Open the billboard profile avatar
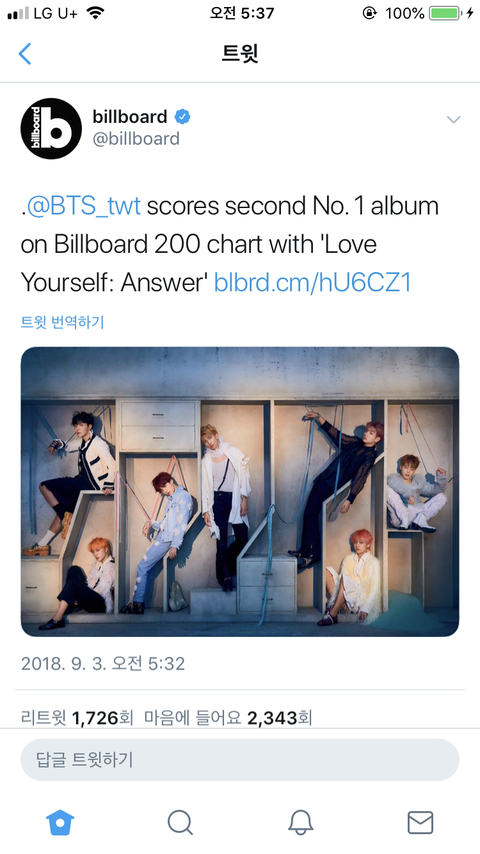Viewport: 480px width, 854px height. (51, 129)
